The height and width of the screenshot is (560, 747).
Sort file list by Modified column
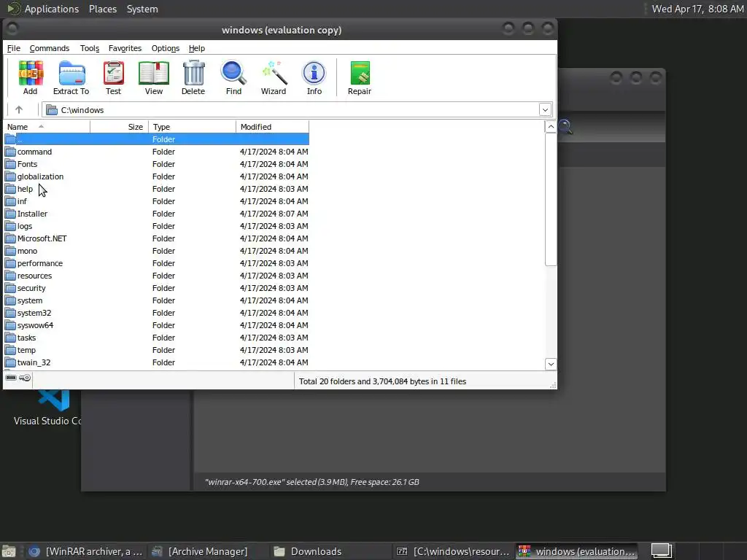click(273, 127)
